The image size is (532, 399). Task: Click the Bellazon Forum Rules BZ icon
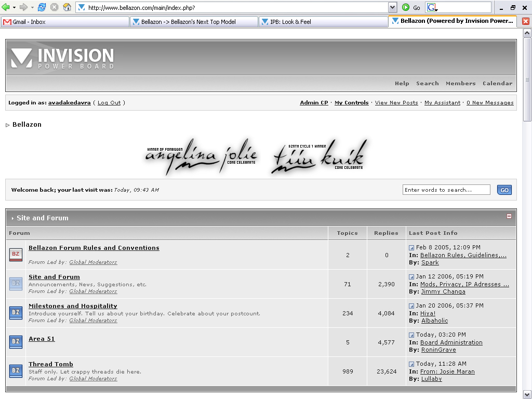click(16, 254)
